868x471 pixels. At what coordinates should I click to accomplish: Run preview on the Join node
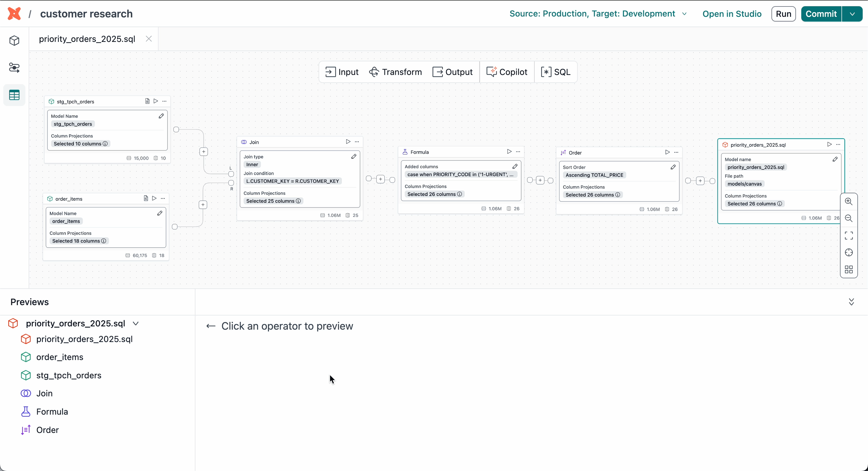pyautogui.click(x=348, y=142)
